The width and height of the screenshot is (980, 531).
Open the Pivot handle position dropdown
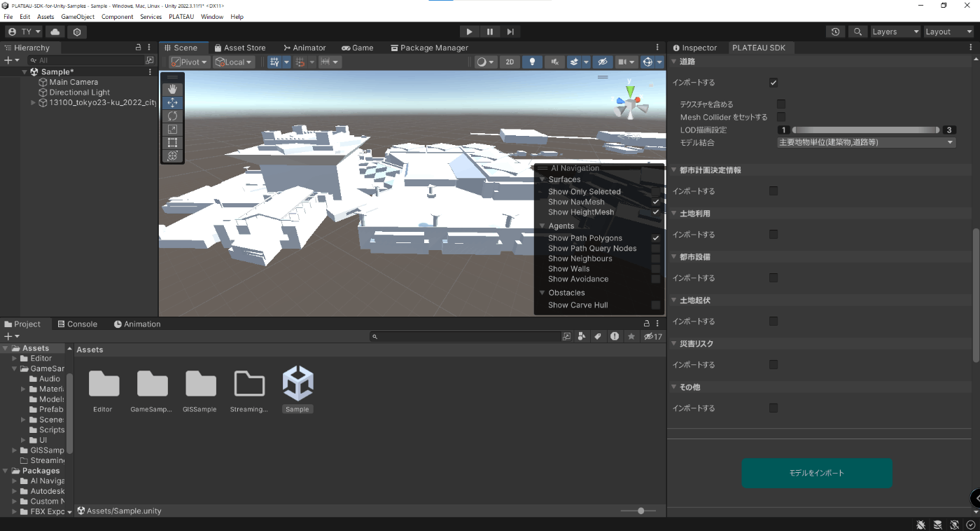coord(190,62)
